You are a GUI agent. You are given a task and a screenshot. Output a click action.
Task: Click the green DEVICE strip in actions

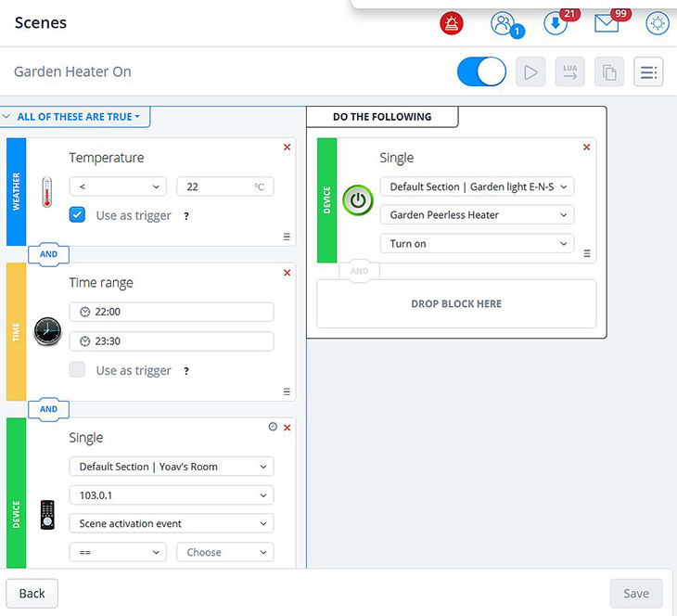[326, 200]
